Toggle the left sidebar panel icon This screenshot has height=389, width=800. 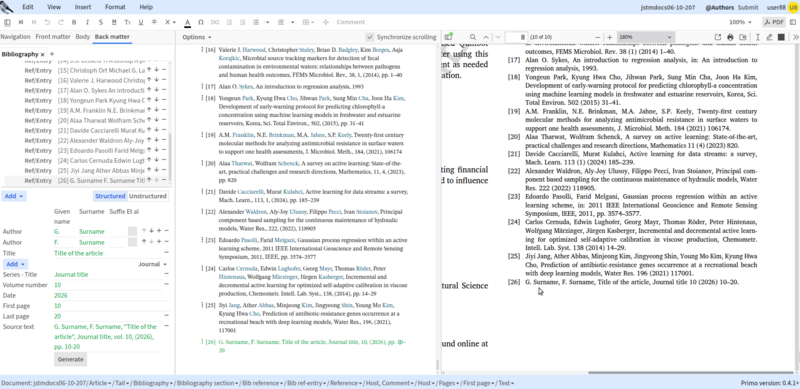[x=7, y=22]
